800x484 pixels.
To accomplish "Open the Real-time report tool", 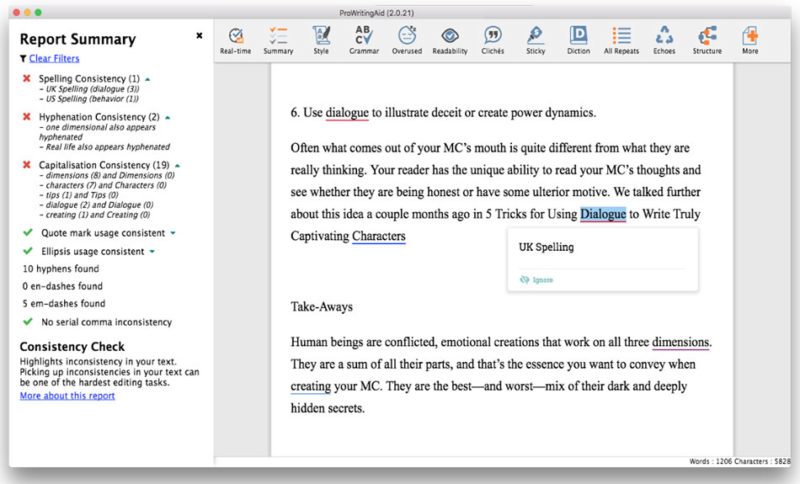I will pos(235,39).
